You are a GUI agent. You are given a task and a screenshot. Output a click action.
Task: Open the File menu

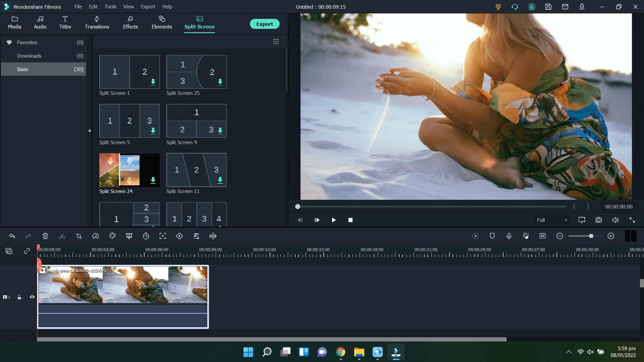pyautogui.click(x=78, y=7)
